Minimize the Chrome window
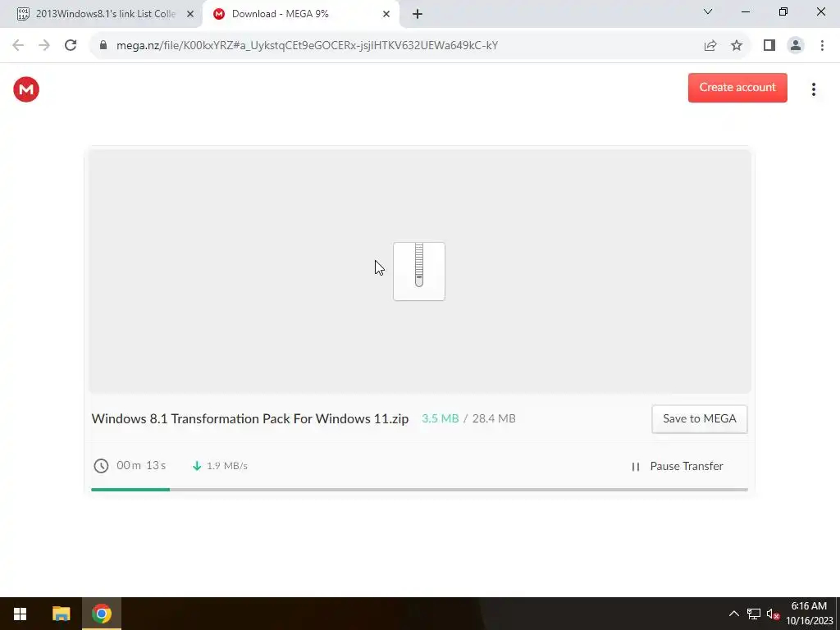840x630 pixels. tap(746, 11)
